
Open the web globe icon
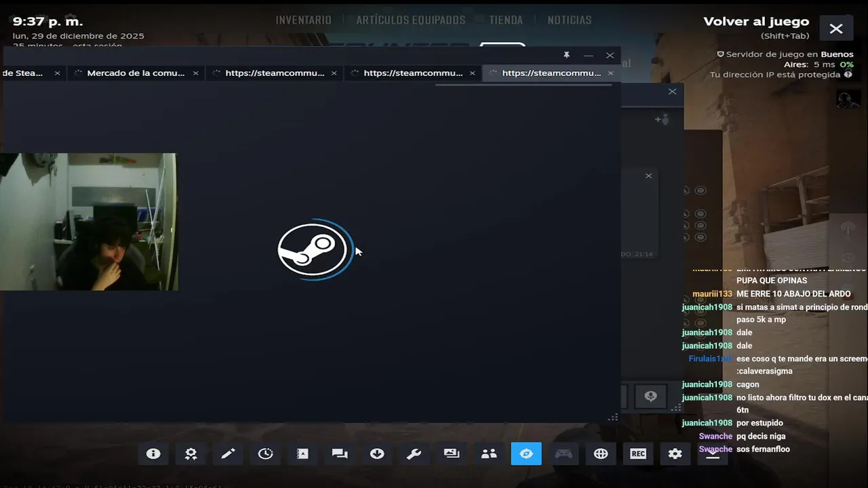click(601, 453)
